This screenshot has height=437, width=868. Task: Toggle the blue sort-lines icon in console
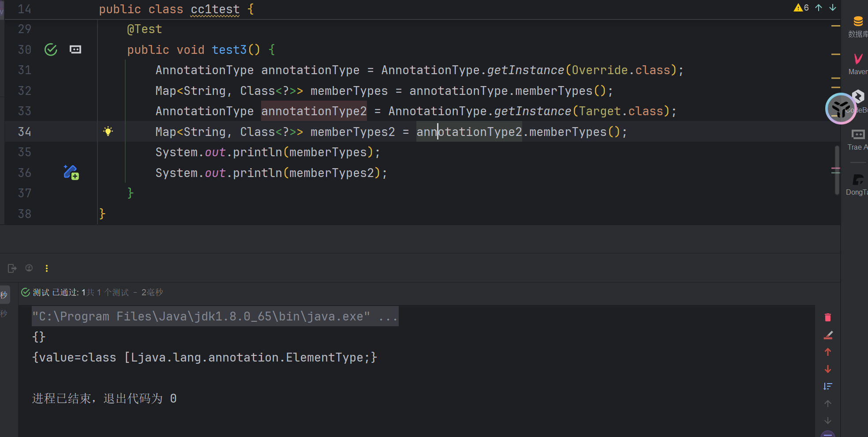[x=828, y=386]
